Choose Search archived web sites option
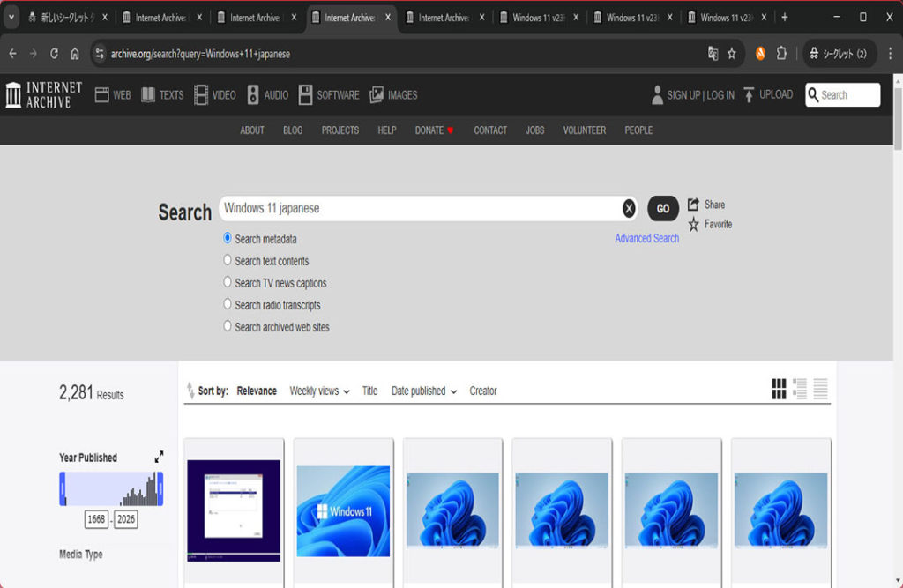The width and height of the screenshot is (903, 588). pos(228,326)
